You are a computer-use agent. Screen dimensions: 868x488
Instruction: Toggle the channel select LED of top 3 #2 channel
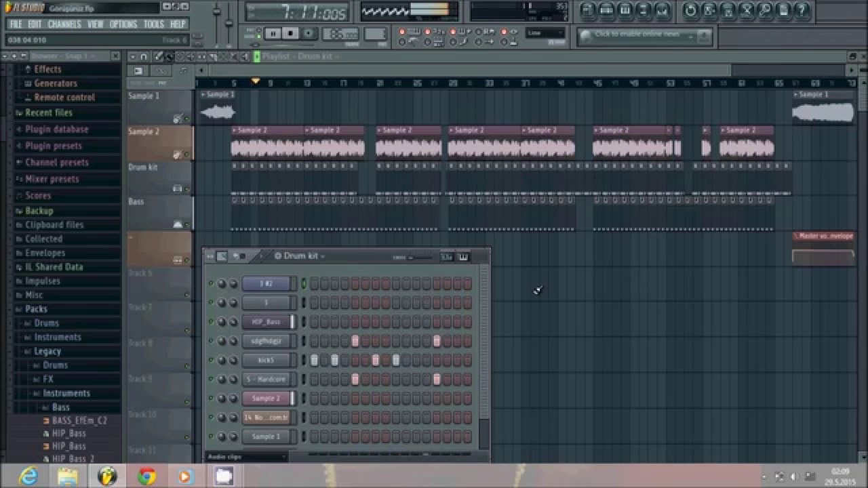tap(304, 284)
